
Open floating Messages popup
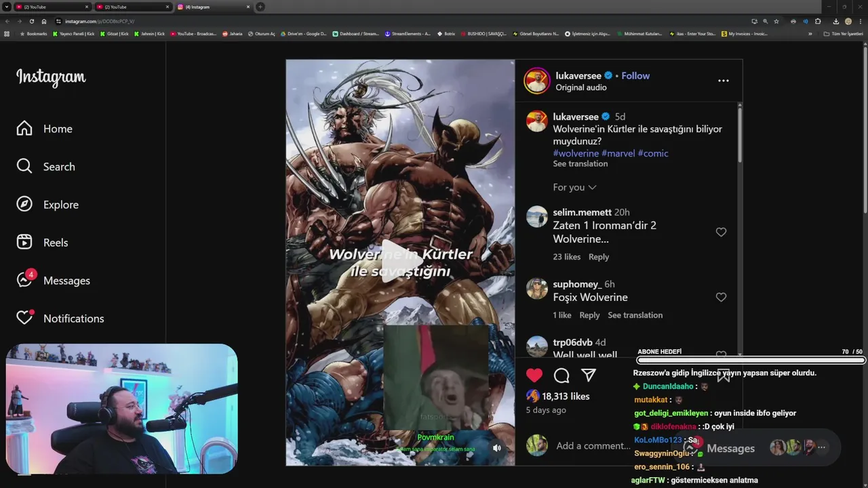click(x=761, y=448)
